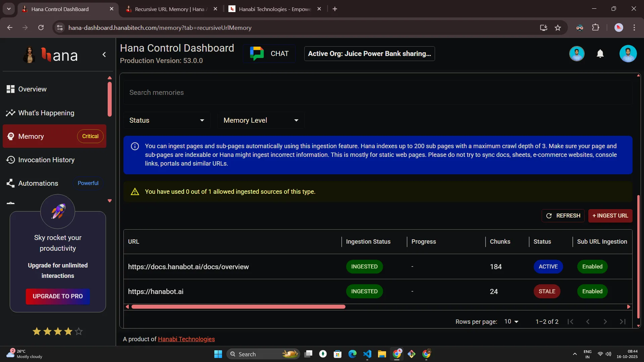This screenshot has width=644, height=362.
Task: Open the browser extensions puzzle icon
Action: pos(596,28)
